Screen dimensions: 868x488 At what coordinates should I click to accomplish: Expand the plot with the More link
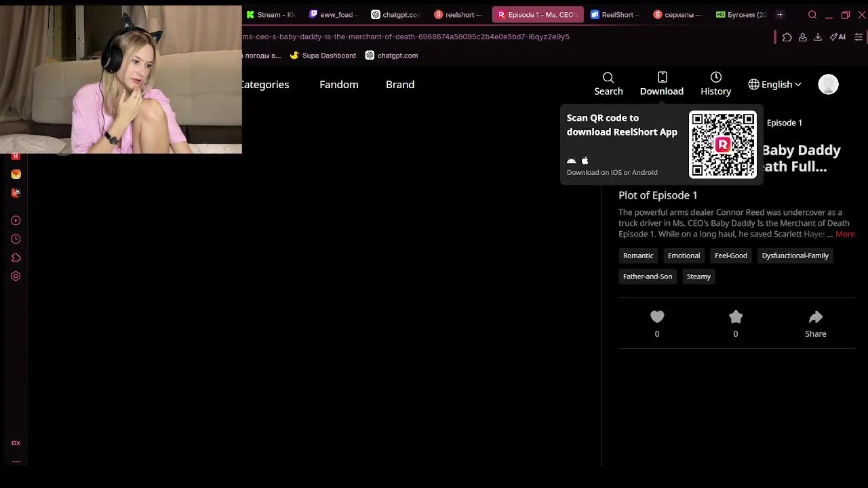pos(845,234)
